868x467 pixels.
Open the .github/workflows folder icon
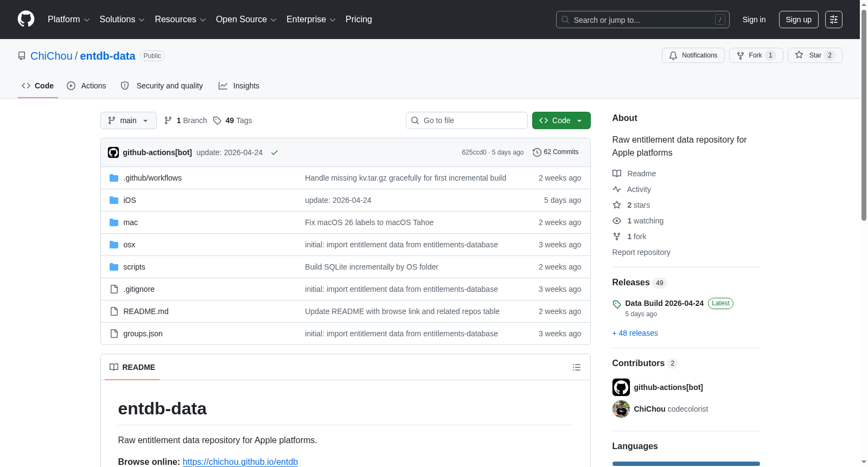[x=114, y=178]
